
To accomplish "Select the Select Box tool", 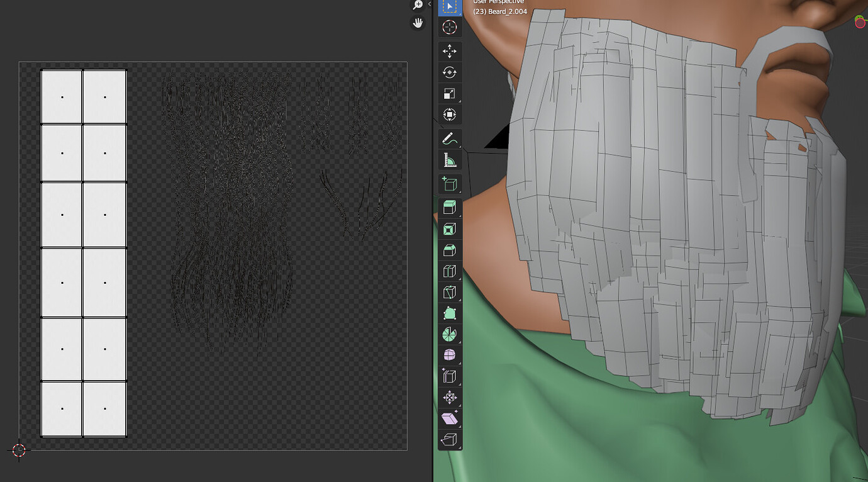I will pyautogui.click(x=449, y=6).
